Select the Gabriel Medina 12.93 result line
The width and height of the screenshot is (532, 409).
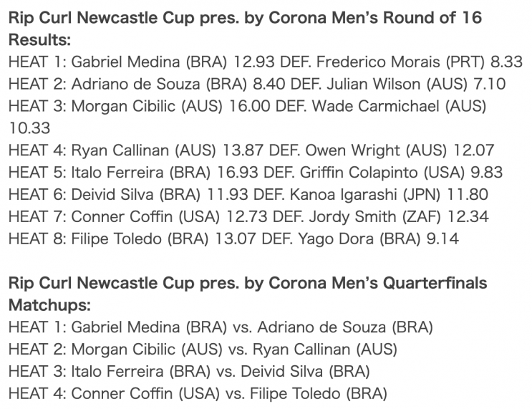266,62
